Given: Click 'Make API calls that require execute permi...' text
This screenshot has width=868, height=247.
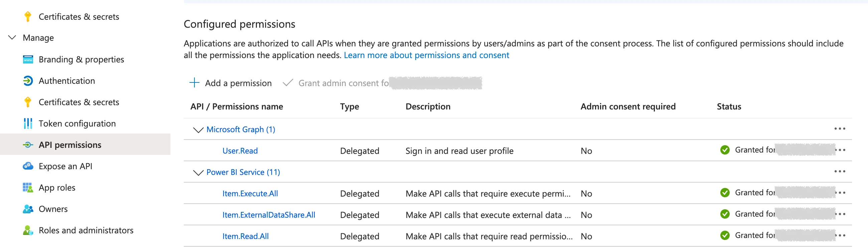Looking at the screenshot, I should pos(488,194).
